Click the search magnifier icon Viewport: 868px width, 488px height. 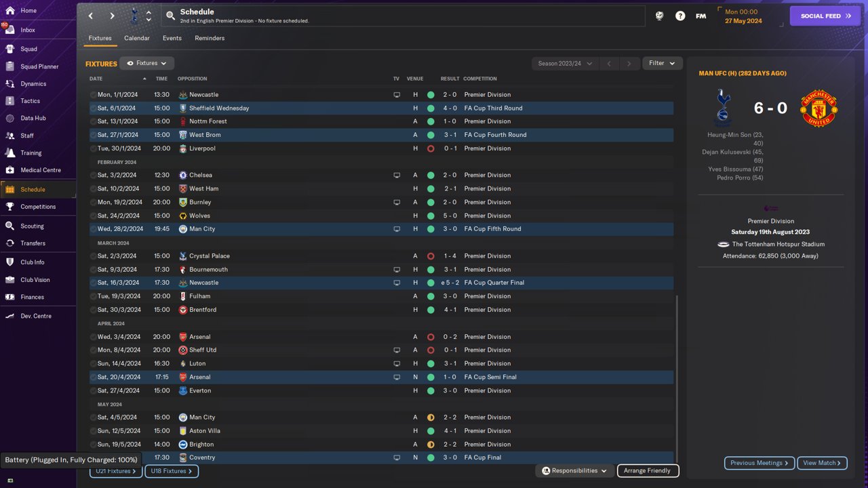click(171, 16)
